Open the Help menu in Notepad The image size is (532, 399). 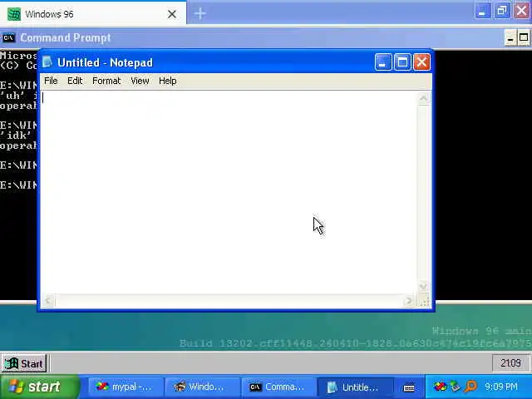[168, 81]
